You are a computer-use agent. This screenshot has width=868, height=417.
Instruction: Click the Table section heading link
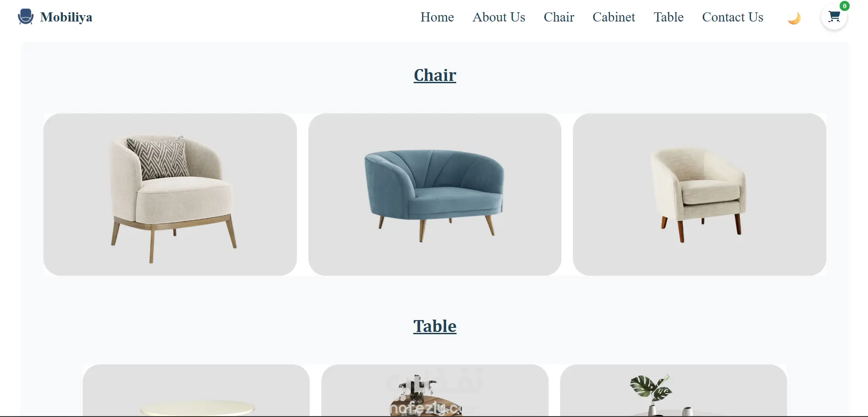click(435, 326)
